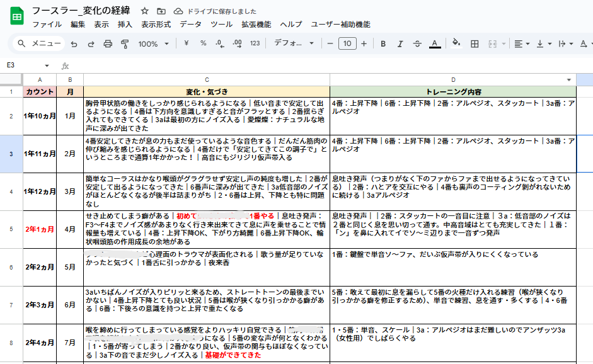The width and height of the screenshot is (593, 364).
Task: Open the Google Sheets home icon
Action: point(16,16)
